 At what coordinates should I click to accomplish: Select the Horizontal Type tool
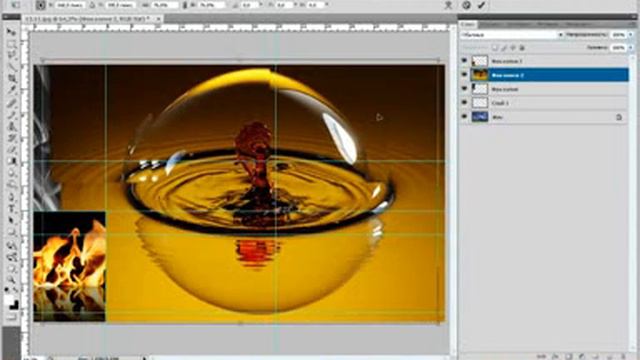pyautogui.click(x=11, y=209)
